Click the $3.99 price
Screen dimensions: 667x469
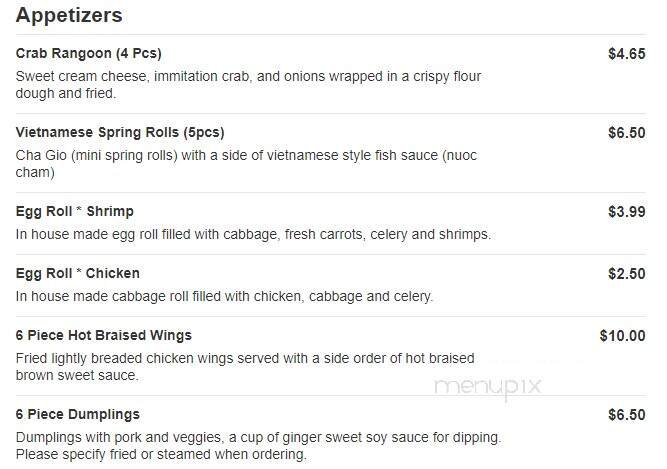(626, 211)
